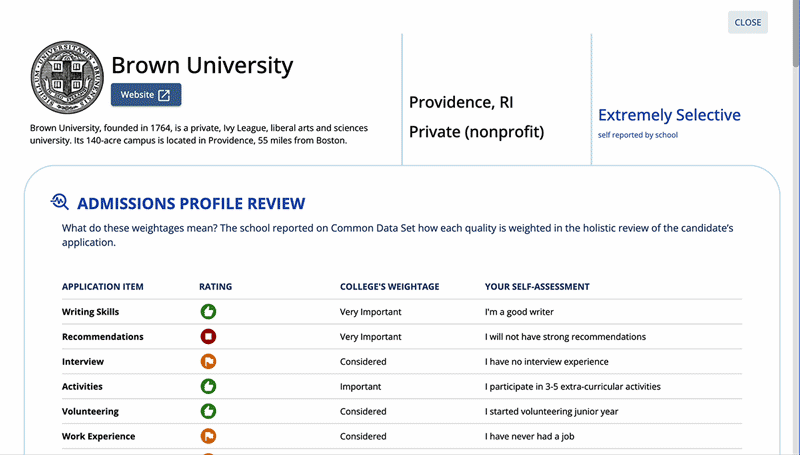Click the Admissions Profile Review magnifier icon
Viewport: 800px width, 455px height.
click(60, 203)
